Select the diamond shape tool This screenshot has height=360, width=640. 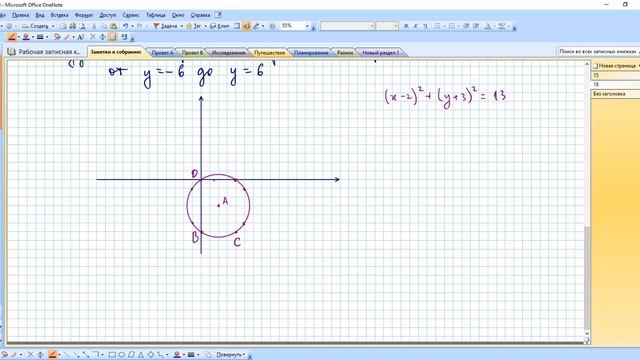(151, 355)
